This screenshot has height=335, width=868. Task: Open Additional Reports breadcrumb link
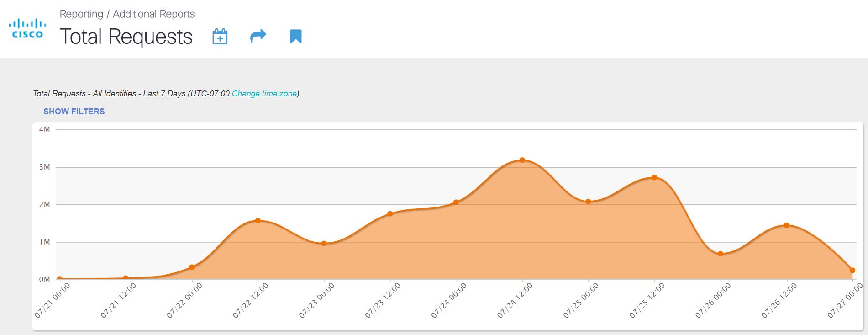coord(153,14)
